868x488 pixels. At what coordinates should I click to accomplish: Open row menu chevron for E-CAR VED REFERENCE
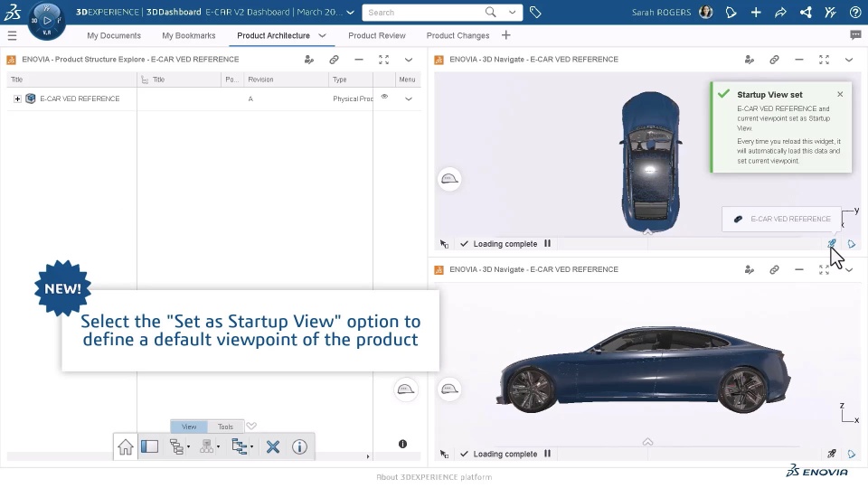click(409, 99)
